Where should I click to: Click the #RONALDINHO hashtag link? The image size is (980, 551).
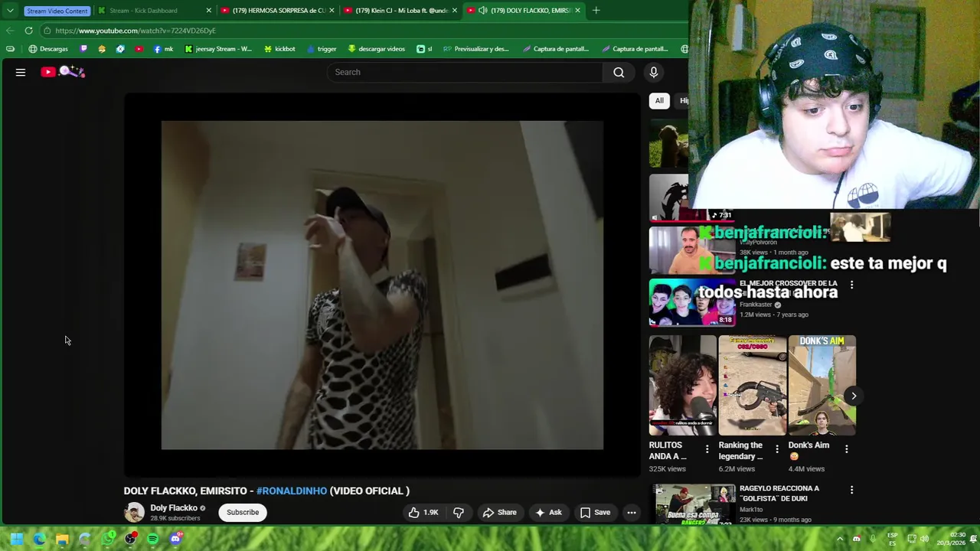pos(292,491)
